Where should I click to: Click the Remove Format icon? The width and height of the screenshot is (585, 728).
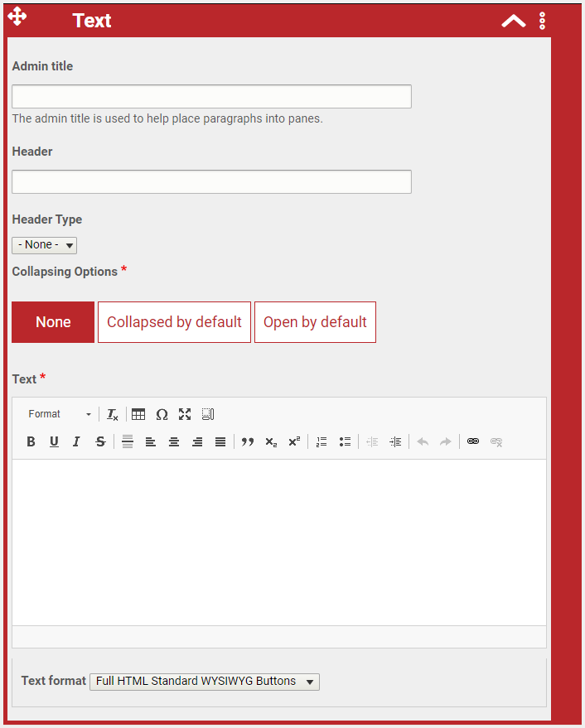[113, 414]
